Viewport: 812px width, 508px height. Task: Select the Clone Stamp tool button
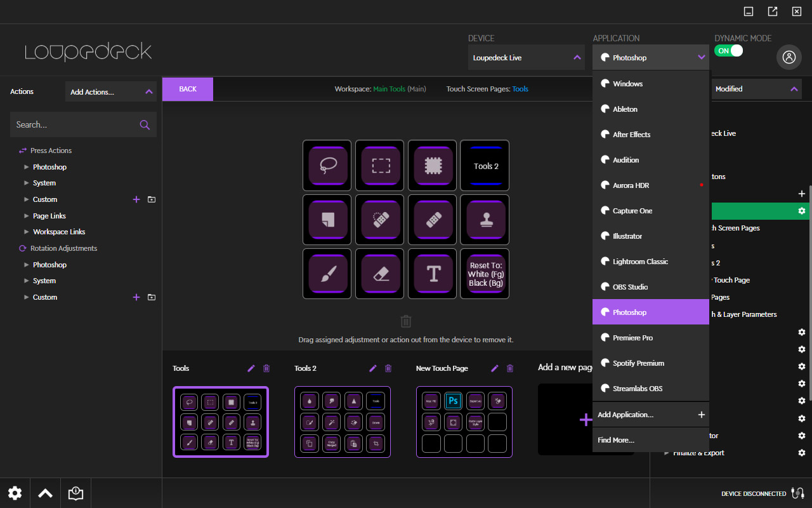(x=485, y=220)
